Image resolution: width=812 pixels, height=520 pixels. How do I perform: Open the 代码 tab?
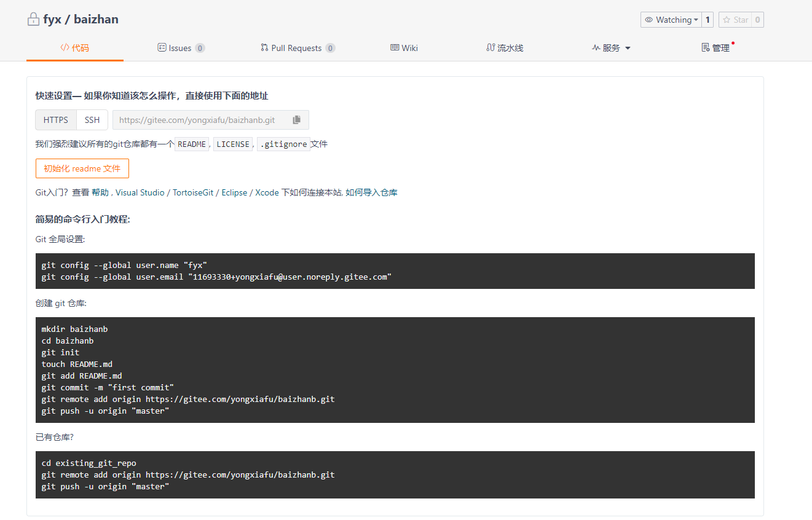click(75, 47)
